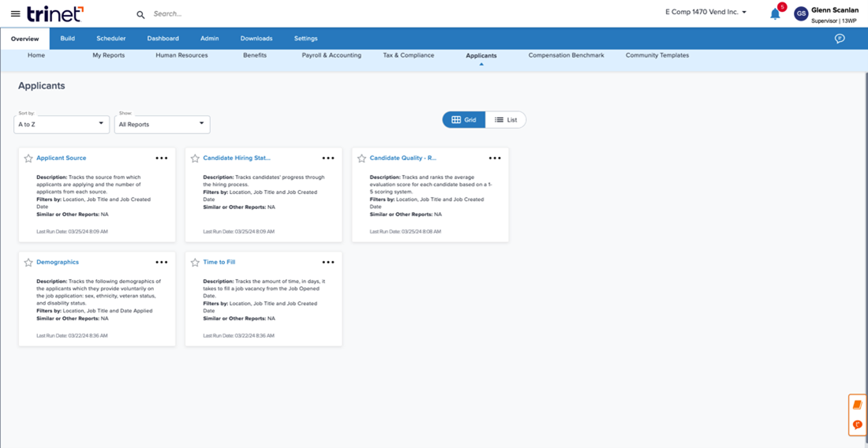This screenshot has height=448, width=868.
Task: Select the Build tab
Action: [68, 39]
